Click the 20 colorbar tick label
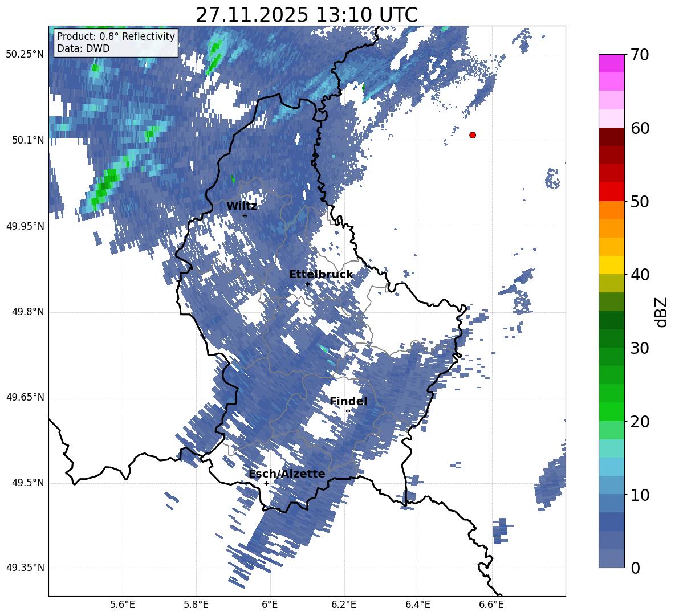The width and height of the screenshot is (675, 616). point(640,422)
